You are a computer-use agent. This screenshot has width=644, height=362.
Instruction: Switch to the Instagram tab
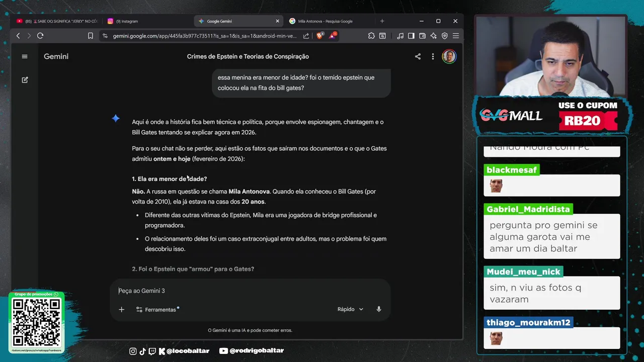tap(122, 21)
